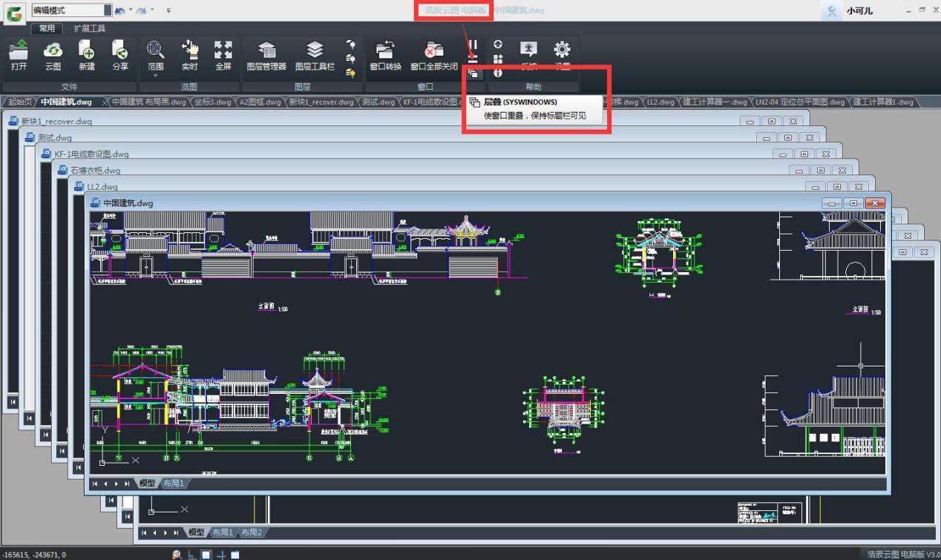Open the 图层管理器 layer manager
Viewport: 941px width, 560px height.
(266, 55)
